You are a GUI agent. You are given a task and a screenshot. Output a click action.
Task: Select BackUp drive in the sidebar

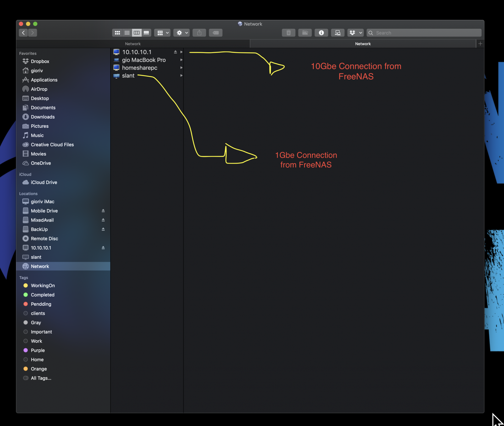click(x=63, y=229)
